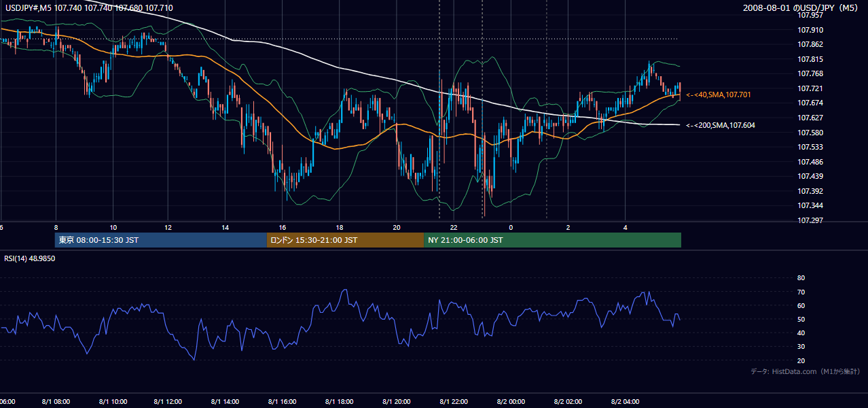Image resolution: width=868 pixels, height=408 pixels.
Task: Click the 107.486 price axis label
Action: [x=810, y=162]
